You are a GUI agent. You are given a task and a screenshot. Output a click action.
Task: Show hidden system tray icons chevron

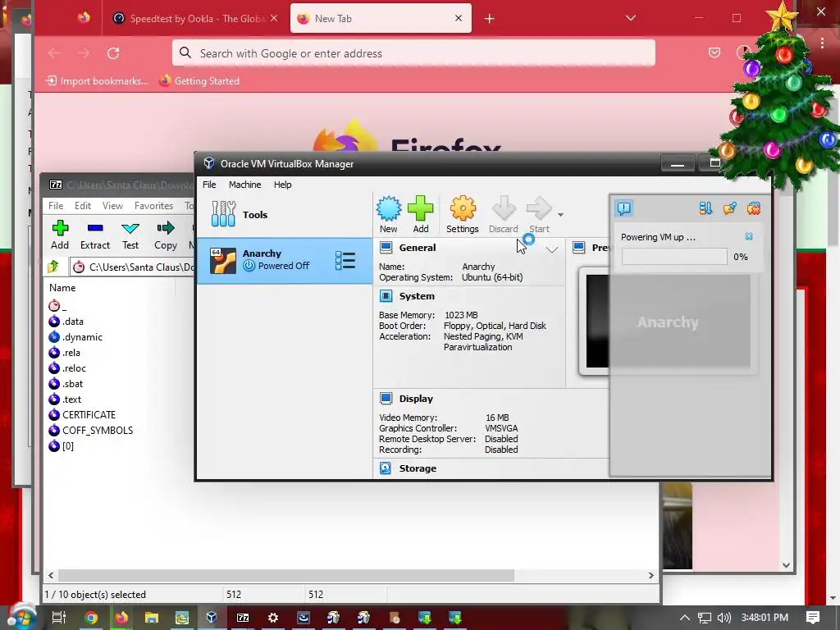click(684, 618)
